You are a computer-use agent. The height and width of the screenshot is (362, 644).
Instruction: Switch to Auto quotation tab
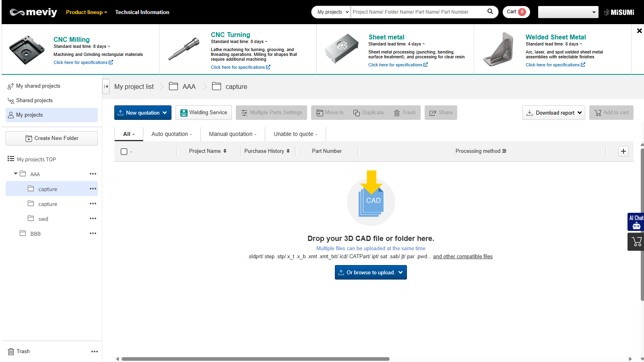171,134
